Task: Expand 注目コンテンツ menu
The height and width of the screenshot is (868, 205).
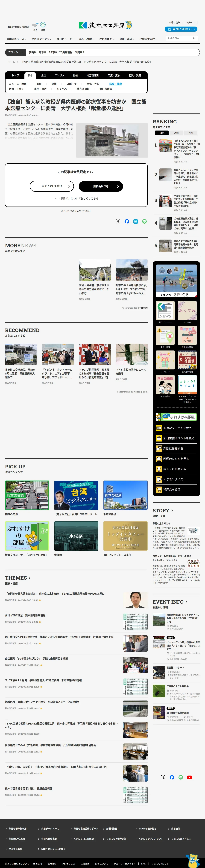Action: click(x=41, y=39)
